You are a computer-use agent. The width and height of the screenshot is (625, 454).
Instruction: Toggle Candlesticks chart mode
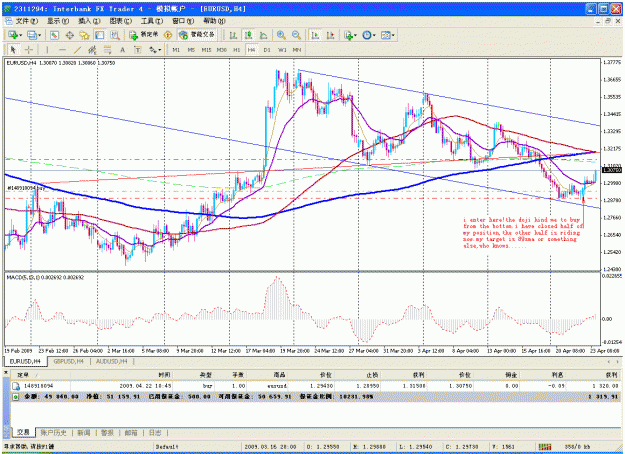point(248,35)
